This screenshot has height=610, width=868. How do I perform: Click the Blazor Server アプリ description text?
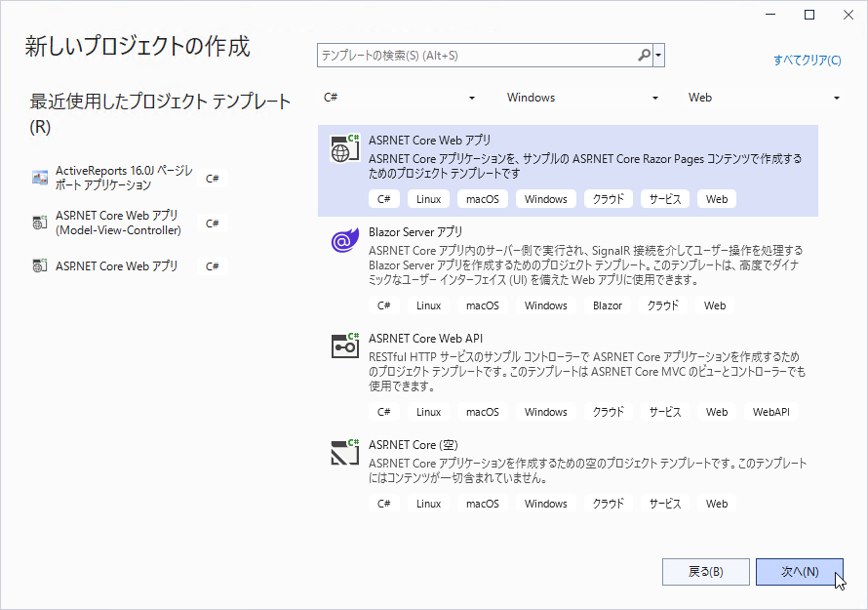586,264
